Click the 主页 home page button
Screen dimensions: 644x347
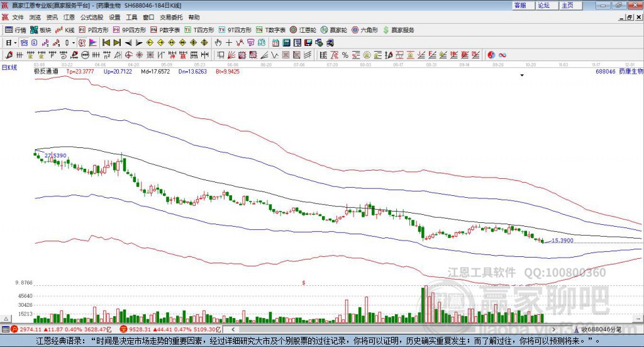pos(571,5)
